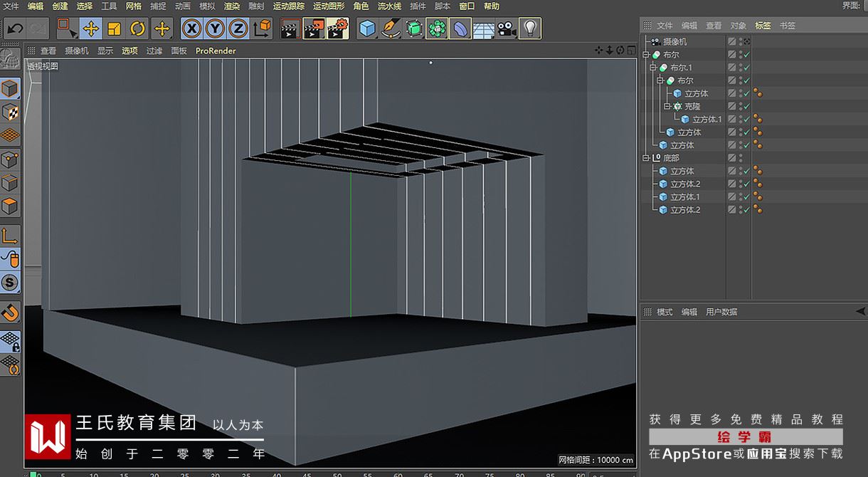Viewport: 868px width, 477px height.
Task: Toggle the X axis lock
Action: (x=191, y=28)
